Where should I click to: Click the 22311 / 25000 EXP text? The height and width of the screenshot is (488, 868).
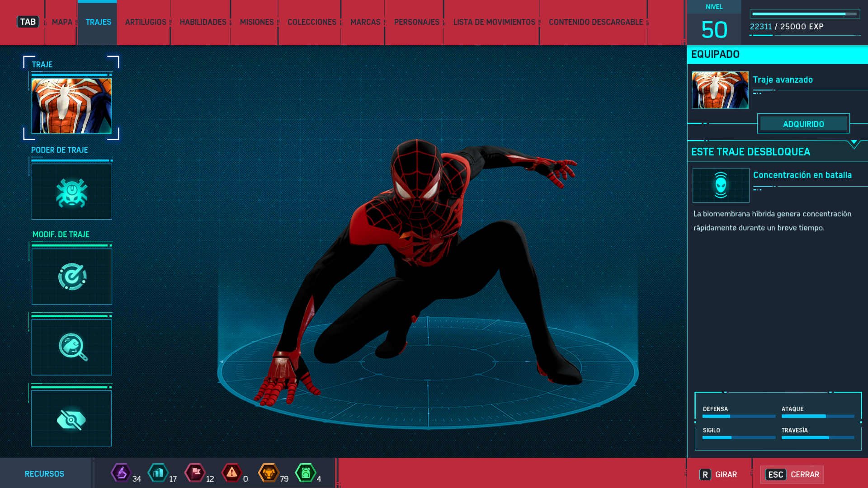pos(787,27)
